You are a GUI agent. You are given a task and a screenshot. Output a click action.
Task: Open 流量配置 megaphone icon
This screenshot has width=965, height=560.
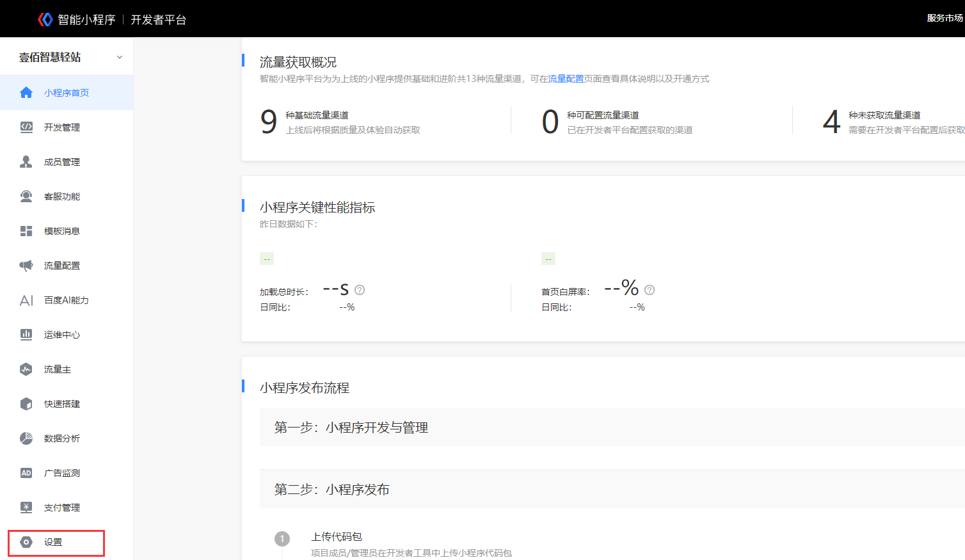26,266
